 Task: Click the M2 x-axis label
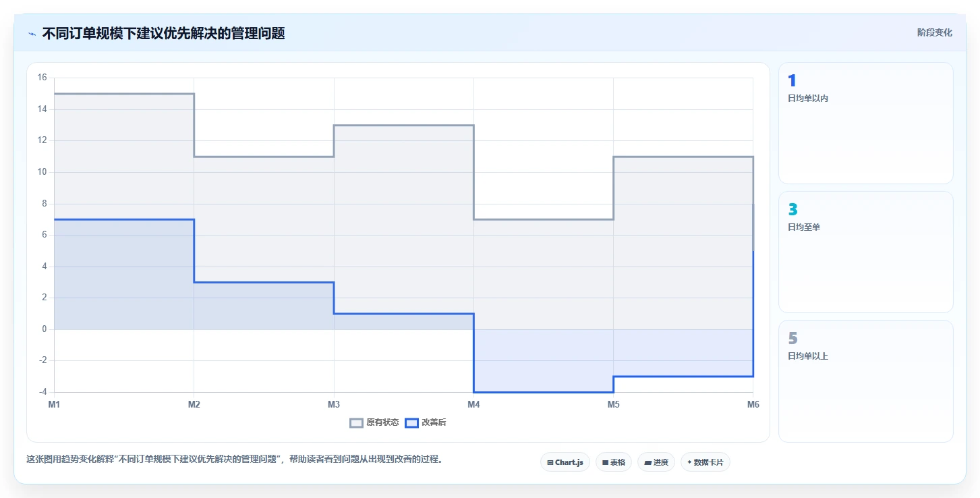pos(194,404)
